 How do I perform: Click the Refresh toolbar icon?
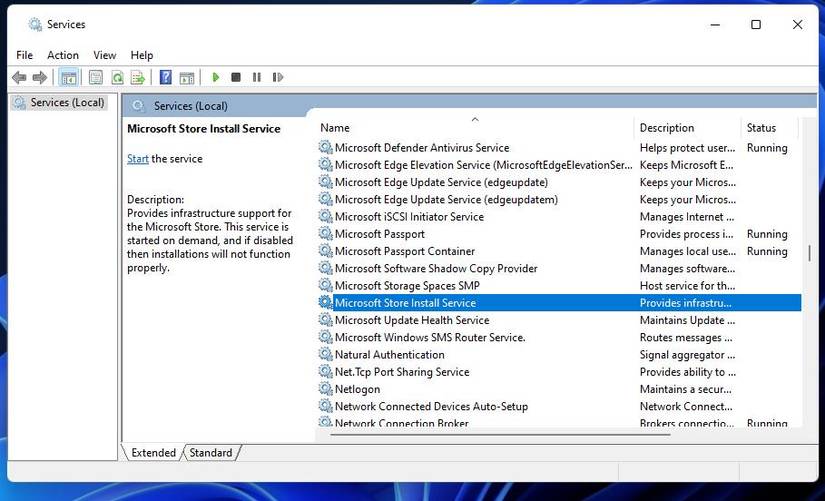[x=117, y=77]
